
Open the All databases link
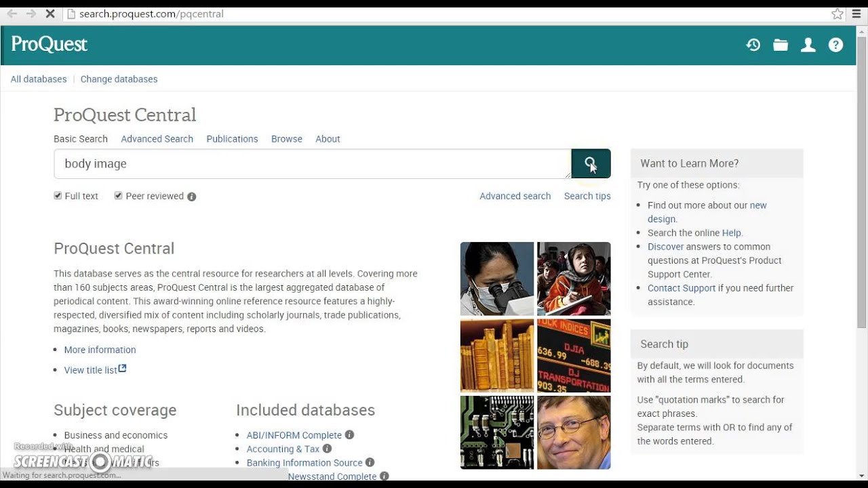[x=39, y=79]
